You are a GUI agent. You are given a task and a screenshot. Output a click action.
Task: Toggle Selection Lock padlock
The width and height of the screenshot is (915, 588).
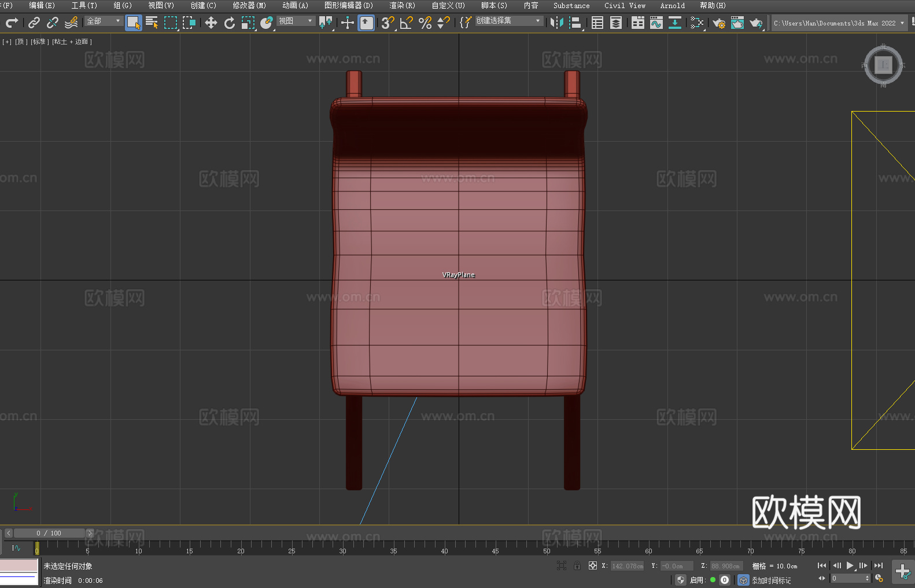coord(577,565)
